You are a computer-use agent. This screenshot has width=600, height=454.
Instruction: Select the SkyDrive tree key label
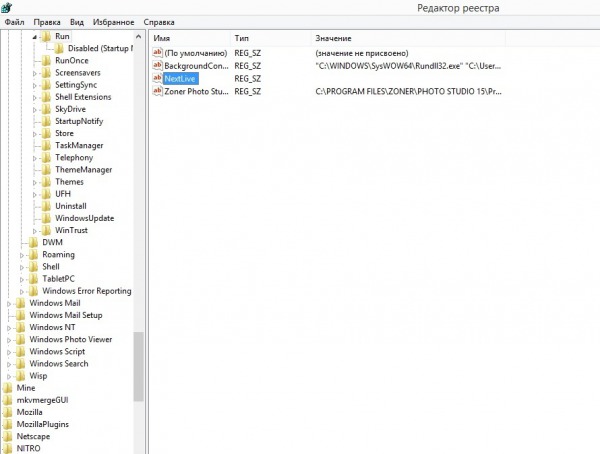(x=70, y=109)
